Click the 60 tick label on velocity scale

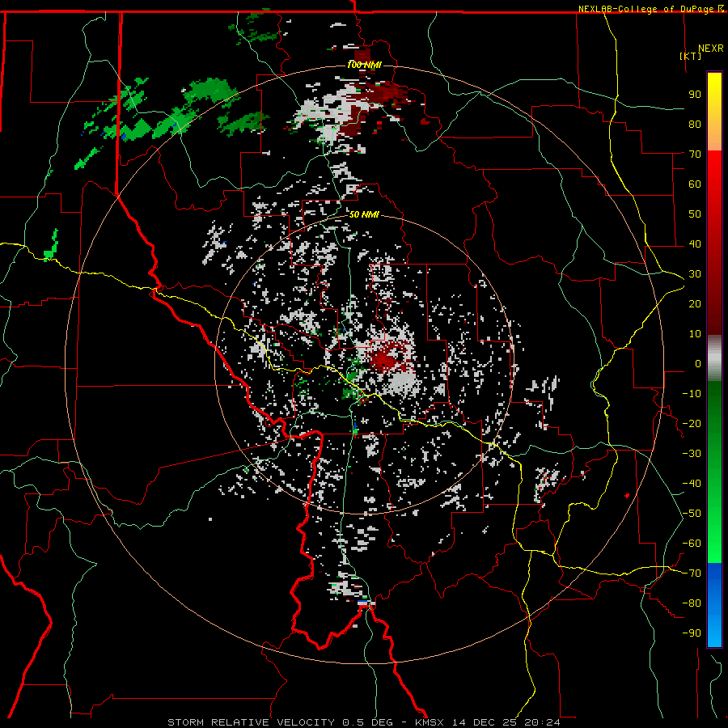pyautogui.click(x=695, y=184)
